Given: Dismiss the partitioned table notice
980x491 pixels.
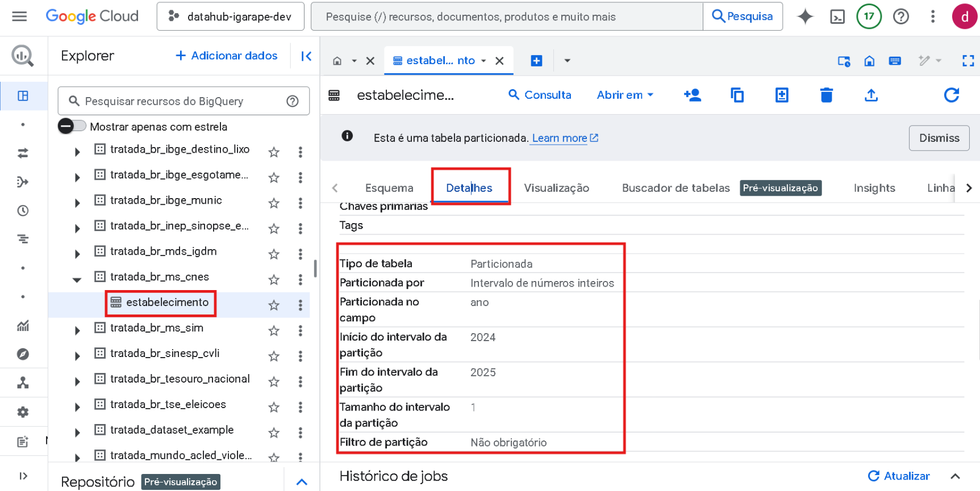Looking at the screenshot, I should click(x=939, y=138).
